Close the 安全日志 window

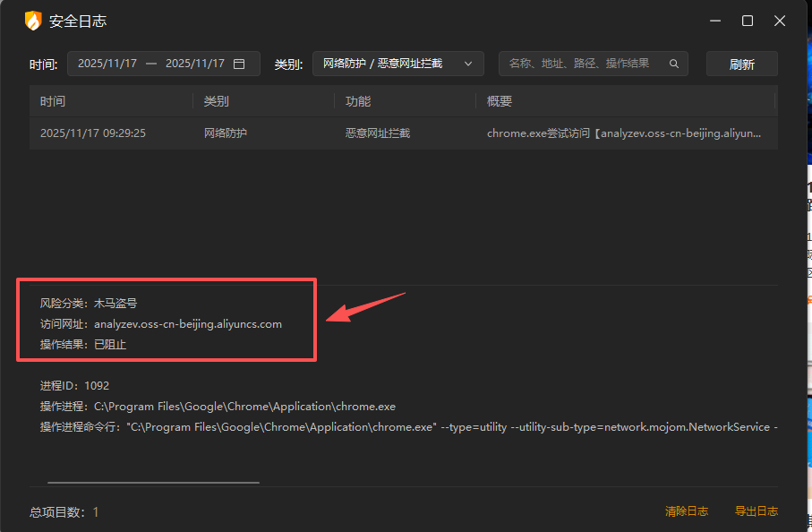[x=780, y=21]
